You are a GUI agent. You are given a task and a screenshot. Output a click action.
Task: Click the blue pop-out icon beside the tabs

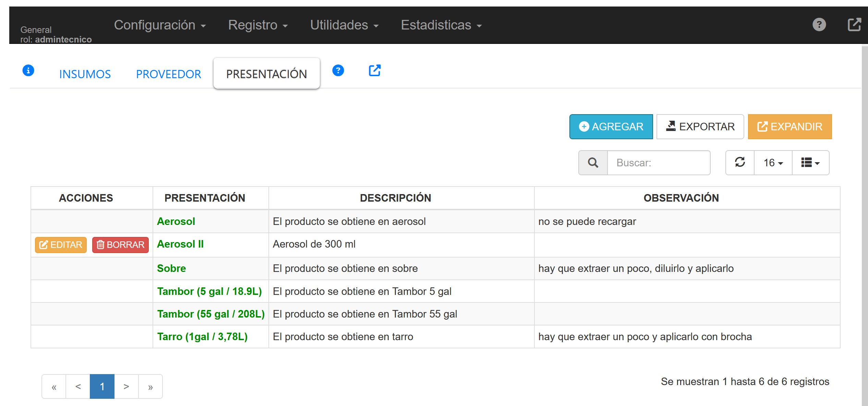coord(374,71)
